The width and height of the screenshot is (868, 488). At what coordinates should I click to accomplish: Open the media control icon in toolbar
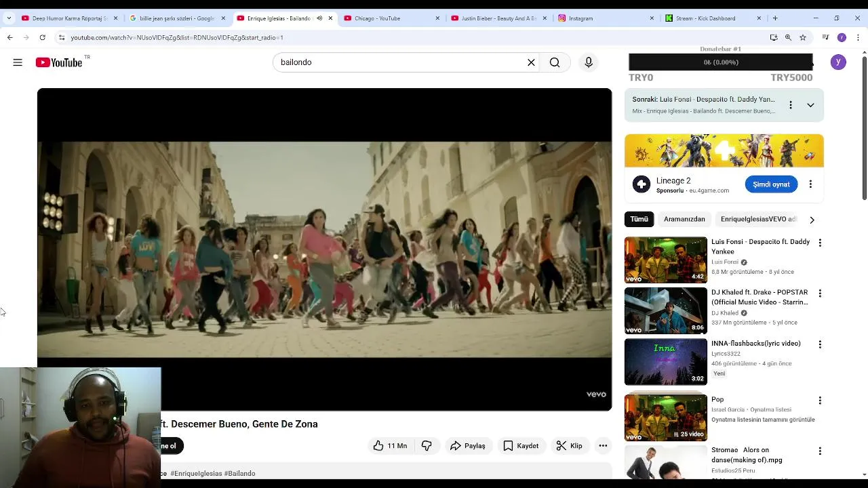click(x=825, y=37)
